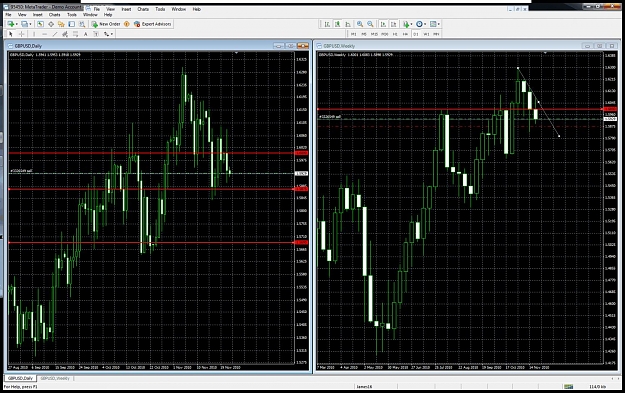The height and width of the screenshot is (393, 625).
Task: Switch chart to Candlesticks mode
Action: 338,24
